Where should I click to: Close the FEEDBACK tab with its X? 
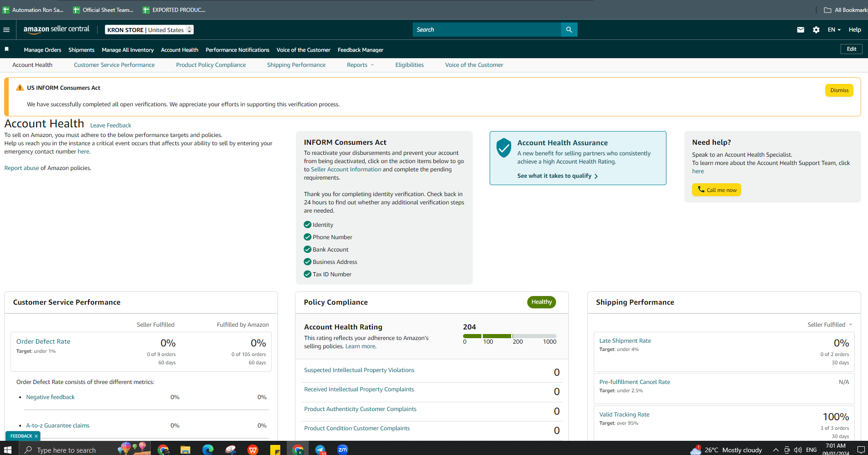(x=36, y=436)
